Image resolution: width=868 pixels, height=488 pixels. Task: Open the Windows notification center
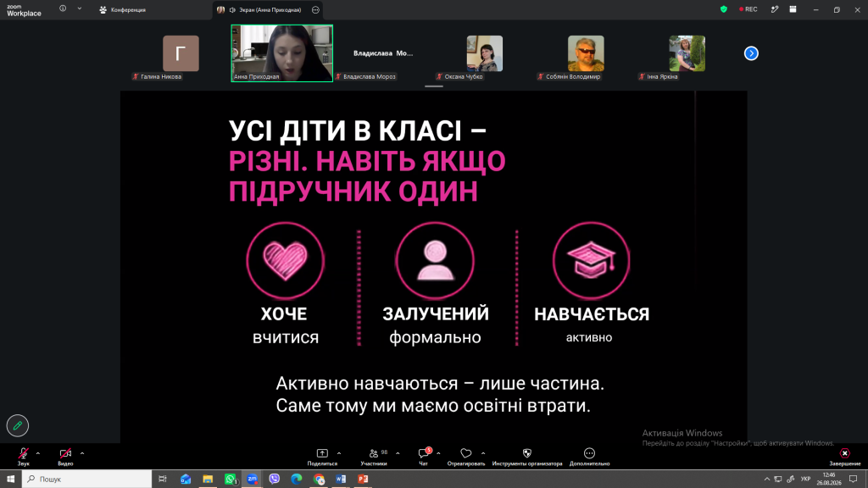[854, 480]
